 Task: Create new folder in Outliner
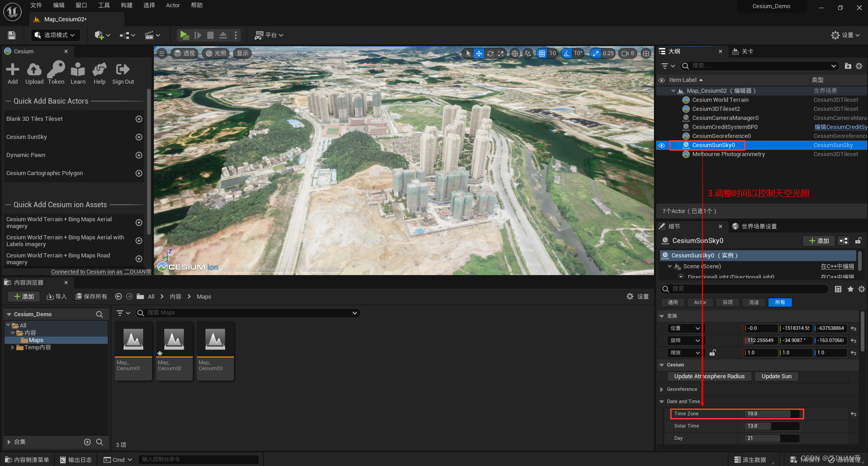(848, 66)
